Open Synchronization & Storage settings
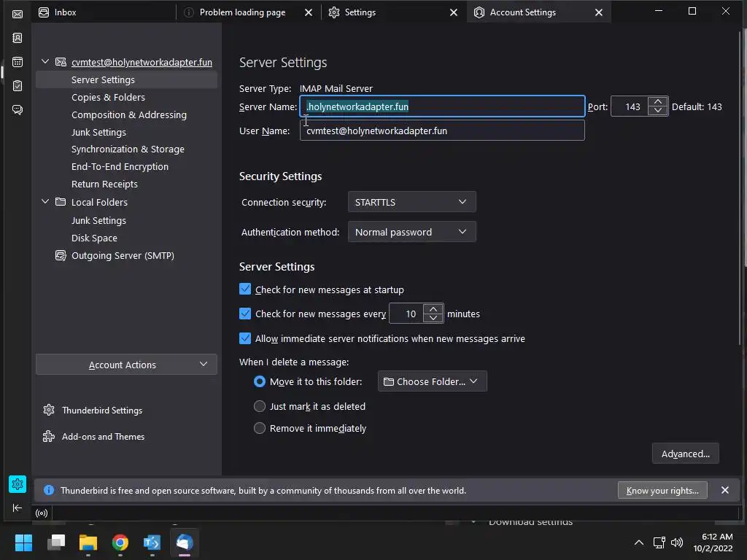This screenshot has width=747, height=560. pos(126,149)
